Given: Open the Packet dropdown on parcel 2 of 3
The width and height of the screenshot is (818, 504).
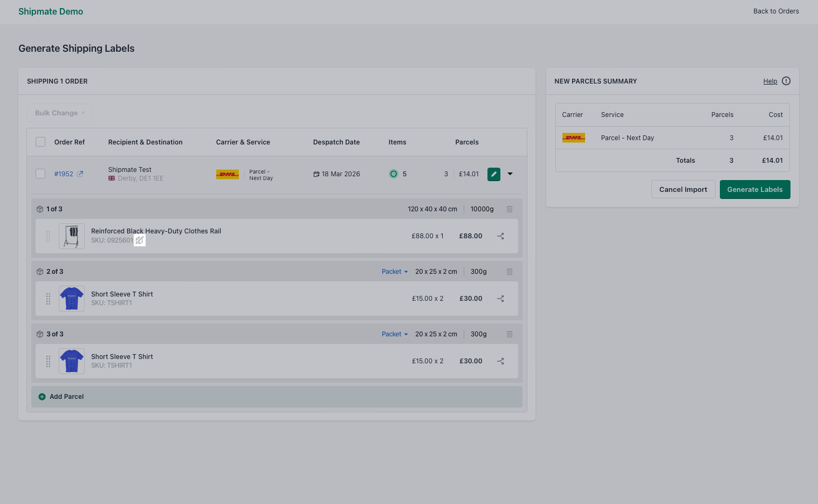Looking at the screenshot, I should pyautogui.click(x=394, y=271).
